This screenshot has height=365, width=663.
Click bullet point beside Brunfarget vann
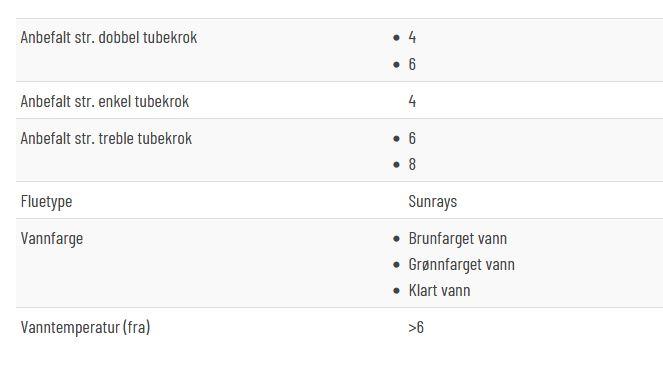(396, 239)
